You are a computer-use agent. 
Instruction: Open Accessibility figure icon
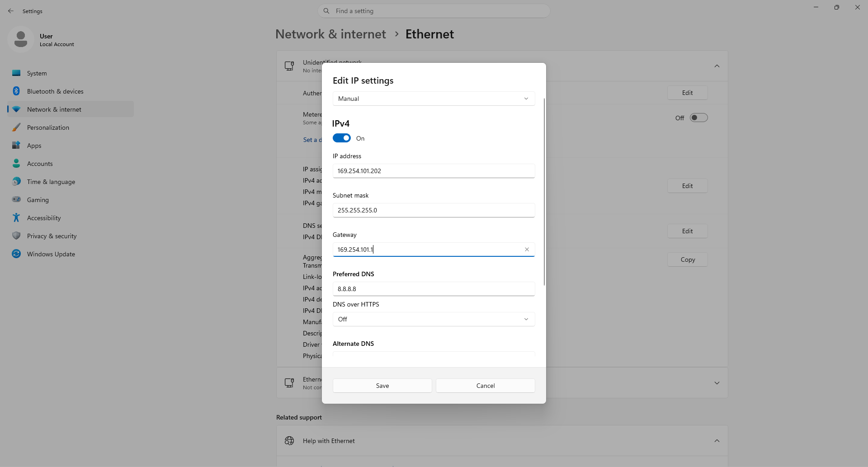click(16, 217)
